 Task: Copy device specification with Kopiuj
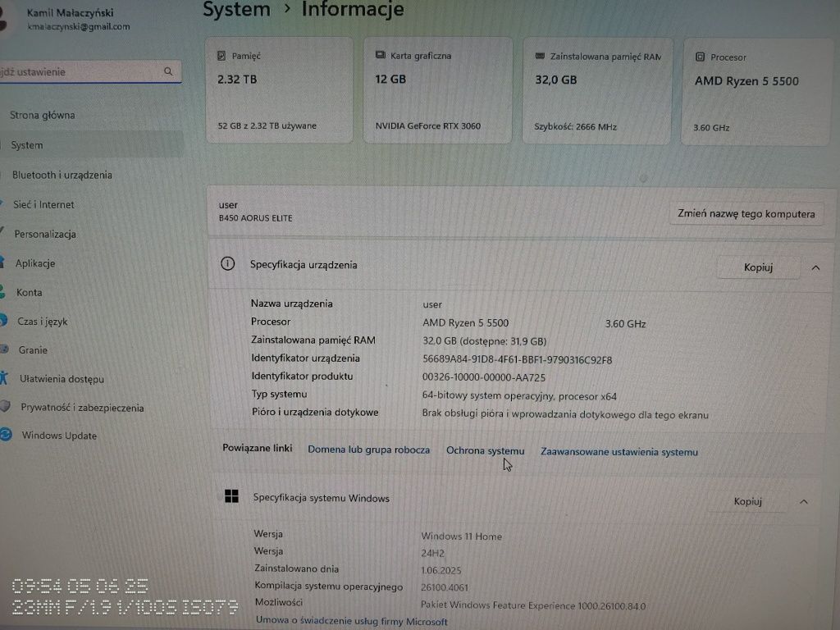[x=758, y=267]
